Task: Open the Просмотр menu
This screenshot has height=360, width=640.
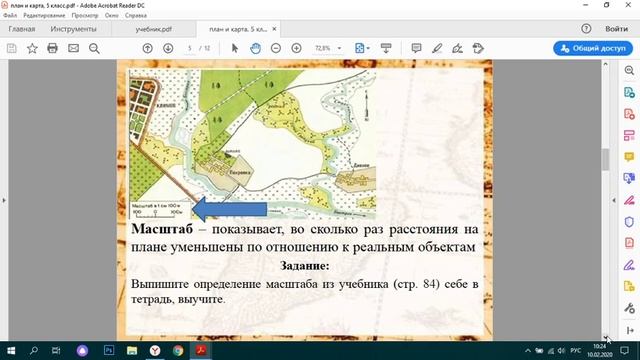Action: pos(85,16)
